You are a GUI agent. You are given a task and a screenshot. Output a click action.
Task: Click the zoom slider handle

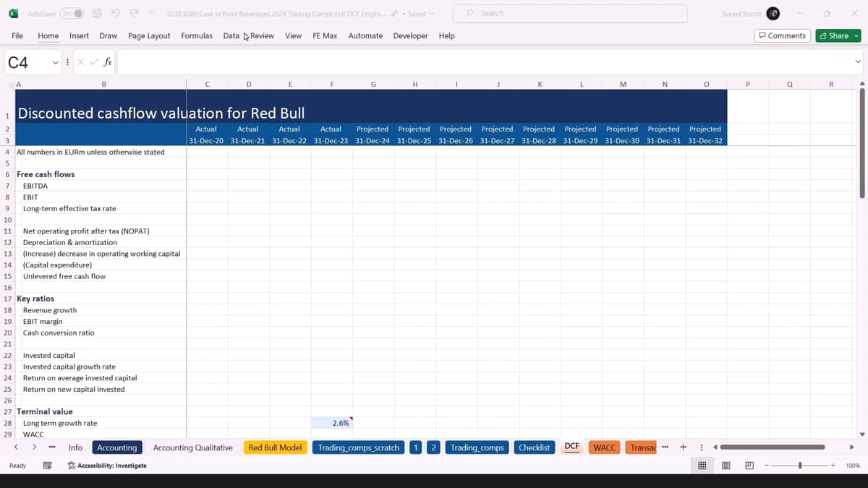coord(799,466)
